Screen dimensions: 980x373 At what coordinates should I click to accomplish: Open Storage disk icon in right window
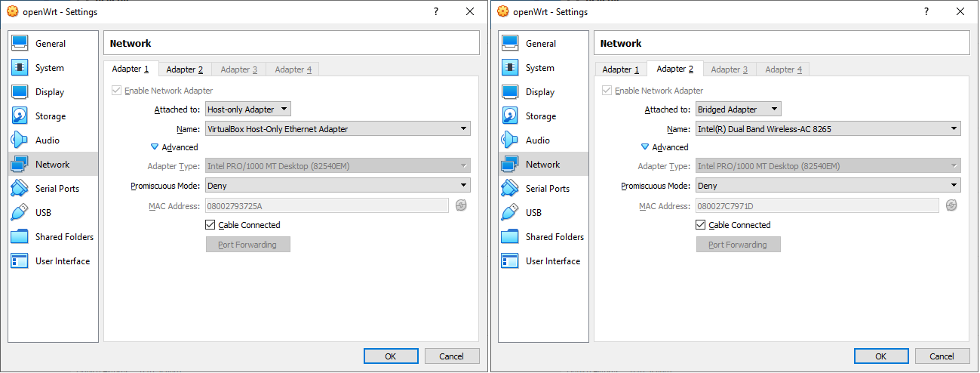(x=511, y=116)
